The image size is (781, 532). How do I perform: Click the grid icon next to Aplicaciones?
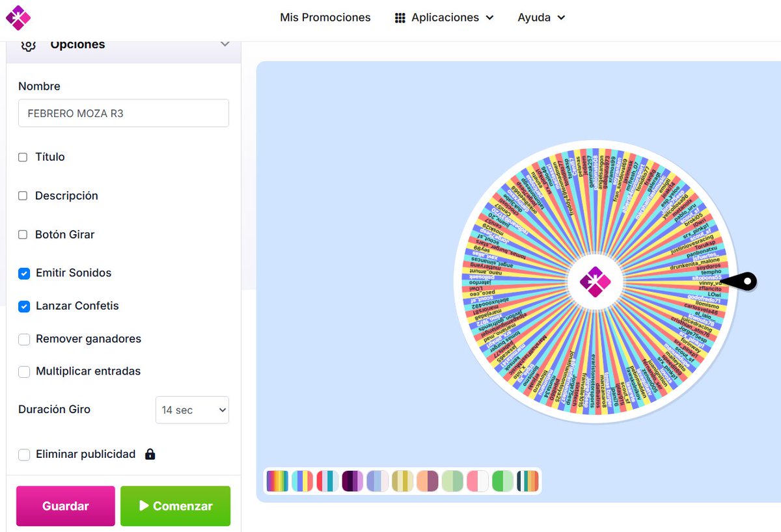(400, 18)
